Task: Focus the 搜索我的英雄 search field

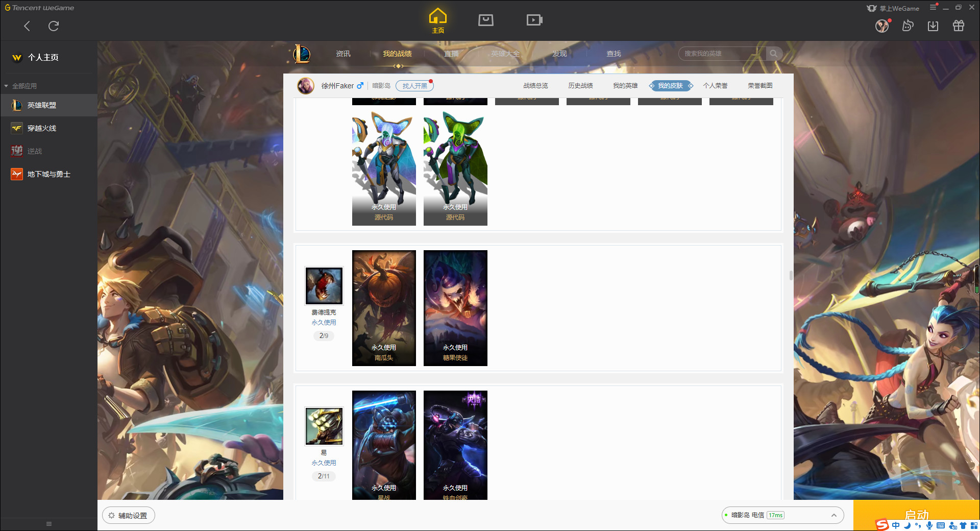Action: 722,54
